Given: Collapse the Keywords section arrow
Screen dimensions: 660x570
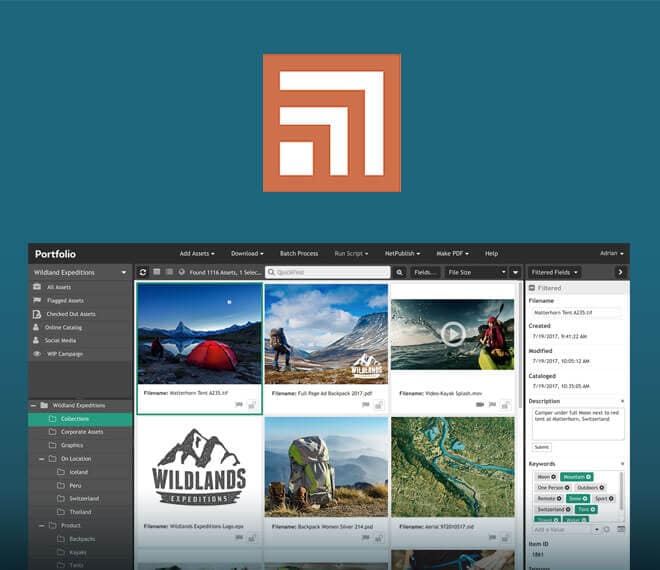Looking at the screenshot, I should 622,464.
